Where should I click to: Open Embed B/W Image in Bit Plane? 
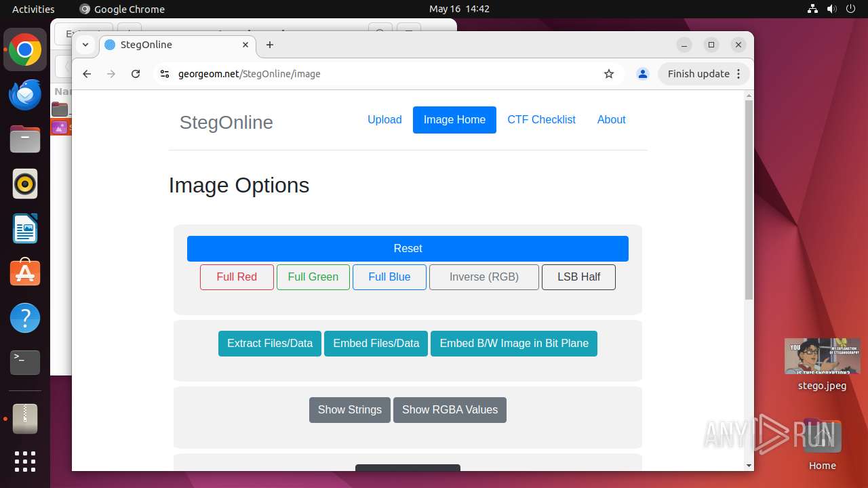pos(514,344)
